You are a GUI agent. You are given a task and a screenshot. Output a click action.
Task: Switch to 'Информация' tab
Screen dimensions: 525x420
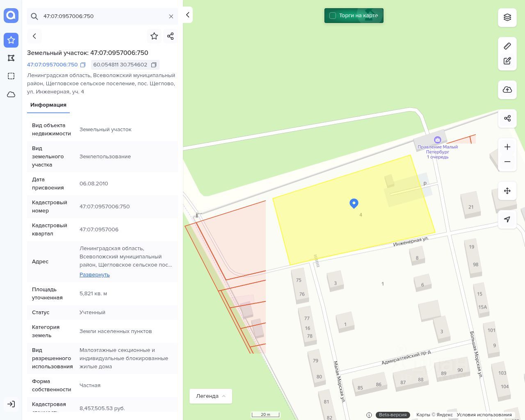(x=48, y=105)
